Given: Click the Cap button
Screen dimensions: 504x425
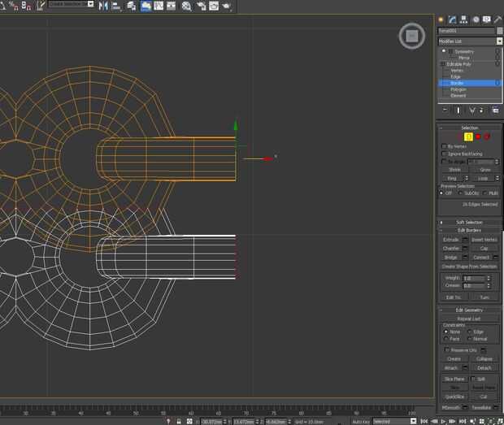Looking at the screenshot, I should pos(483,248).
